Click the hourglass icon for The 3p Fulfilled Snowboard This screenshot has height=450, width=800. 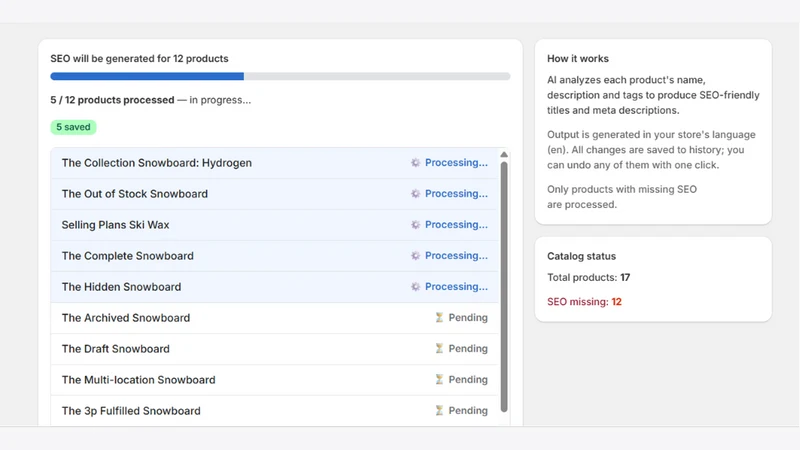[439, 411]
